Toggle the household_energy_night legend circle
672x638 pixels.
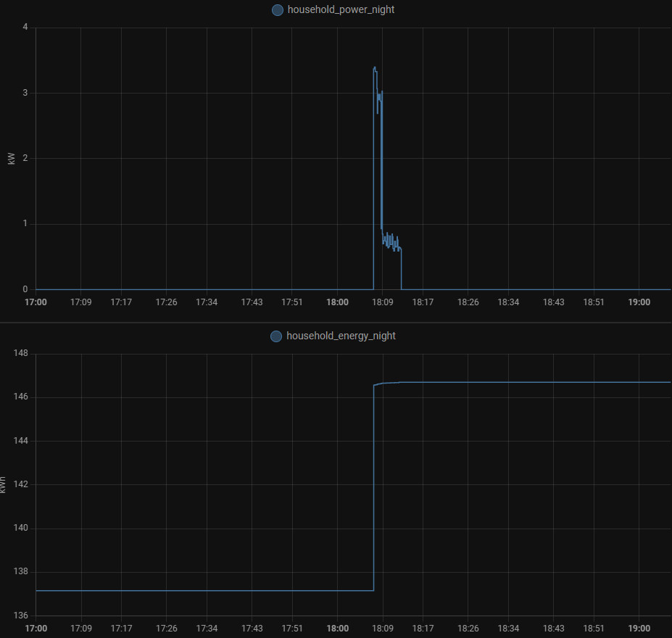click(275, 336)
